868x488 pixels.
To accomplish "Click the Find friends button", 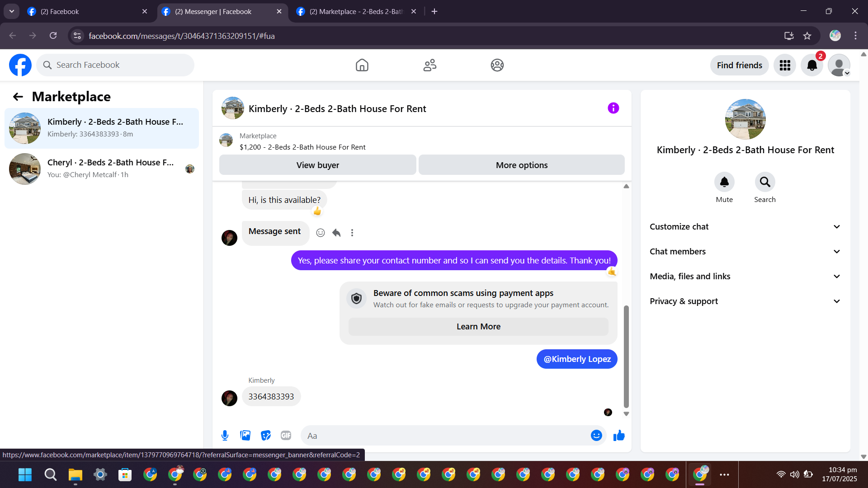I will tap(740, 66).
